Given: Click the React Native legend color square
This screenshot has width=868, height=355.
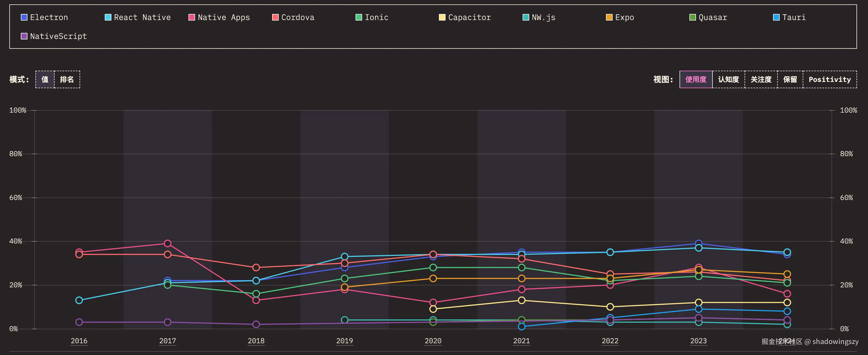Looking at the screenshot, I should pos(108,17).
